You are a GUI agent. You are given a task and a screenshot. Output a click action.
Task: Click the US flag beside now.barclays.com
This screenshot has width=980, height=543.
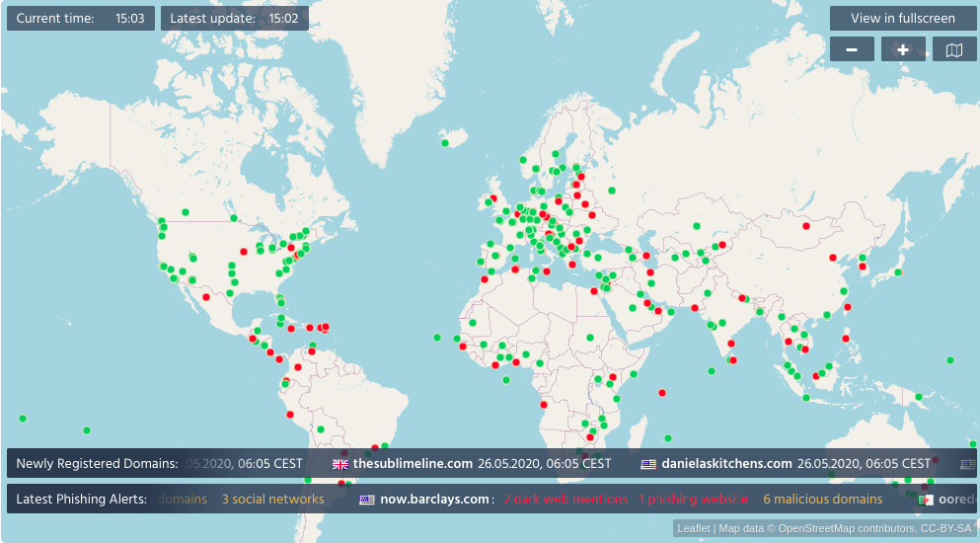(x=367, y=500)
